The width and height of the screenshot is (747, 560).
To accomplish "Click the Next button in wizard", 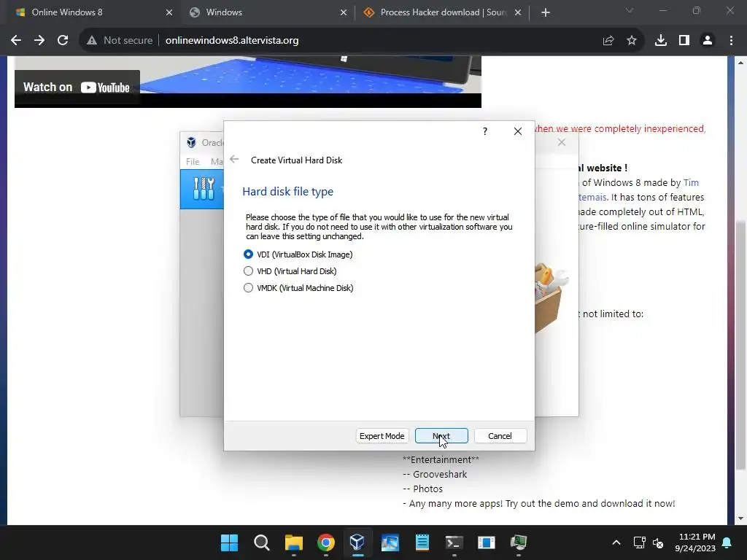I will [x=441, y=436].
